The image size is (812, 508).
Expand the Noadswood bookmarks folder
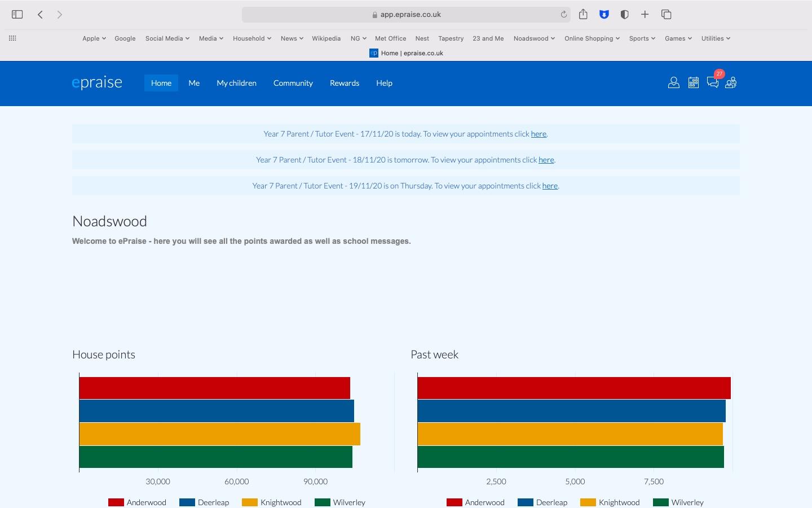click(534, 38)
